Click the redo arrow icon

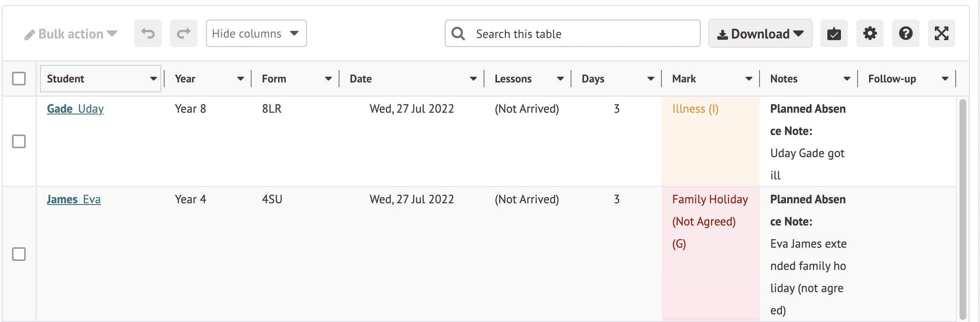pos(183,33)
